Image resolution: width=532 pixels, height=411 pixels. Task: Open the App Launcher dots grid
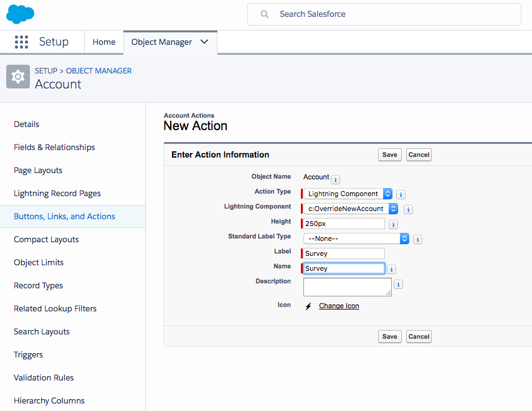(x=21, y=42)
